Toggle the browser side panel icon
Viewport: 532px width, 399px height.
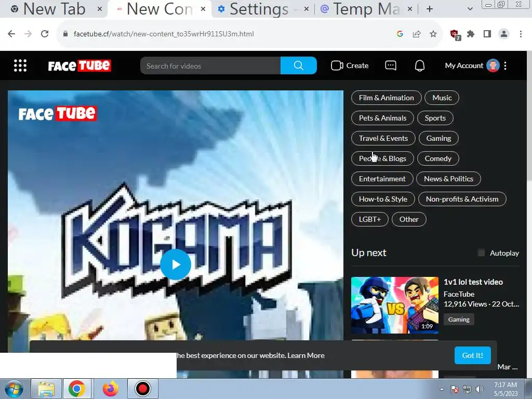tap(487, 34)
